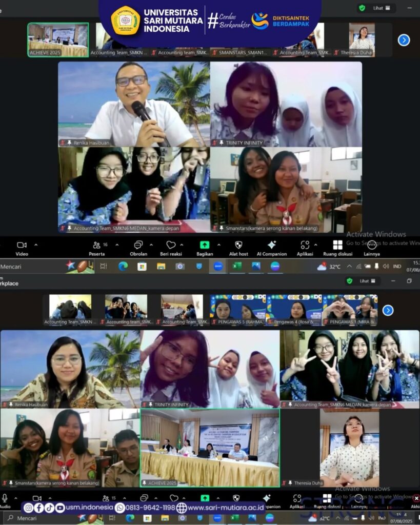The image size is (420, 525).
Task: Click Accounting Team_SMKN6 MEDAN tile, lower window
Action: [350, 369]
